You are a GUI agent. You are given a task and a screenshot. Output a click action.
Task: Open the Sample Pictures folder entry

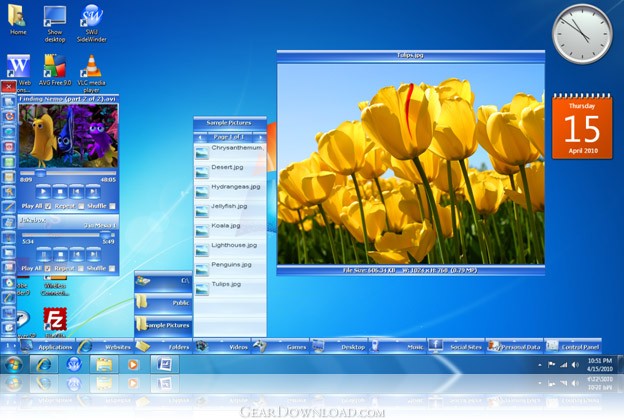coord(163,326)
